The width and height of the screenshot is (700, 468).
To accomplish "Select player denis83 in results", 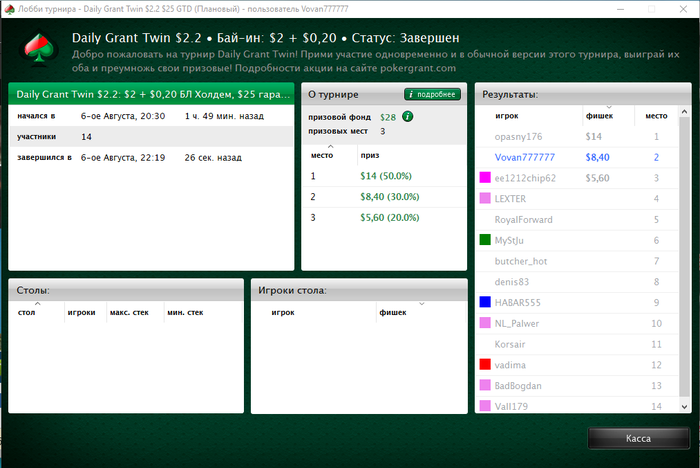I will (x=512, y=282).
